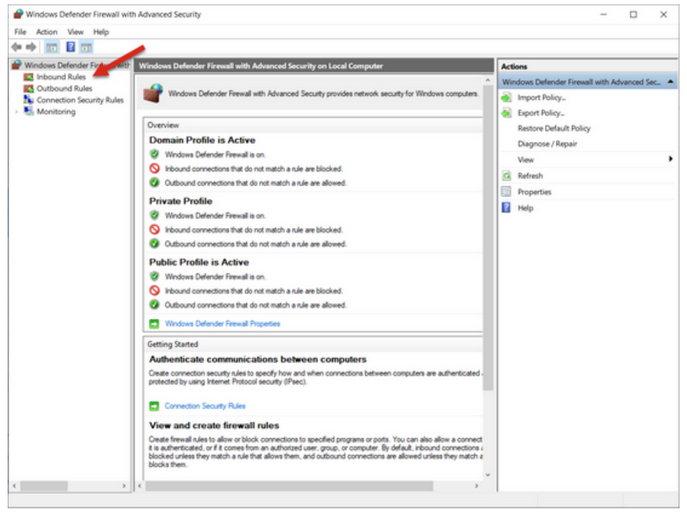This screenshot has height=517, width=687.
Task: Open the Action menu
Action: click(47, 32)
